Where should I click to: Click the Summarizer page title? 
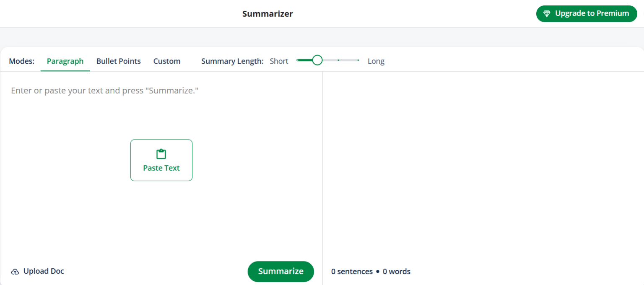[267, 13]
